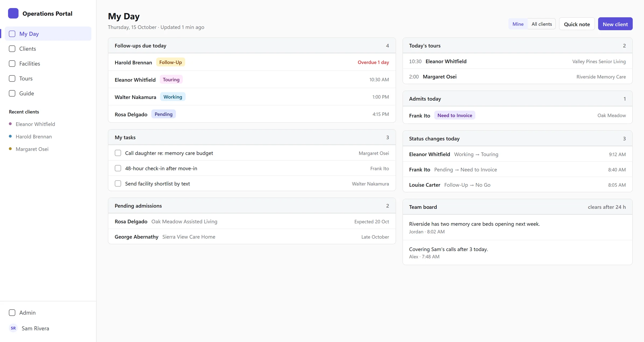The height and width of the screenshot is (342, 644).
Task: Click the SR user avatar
Action: 13,328
